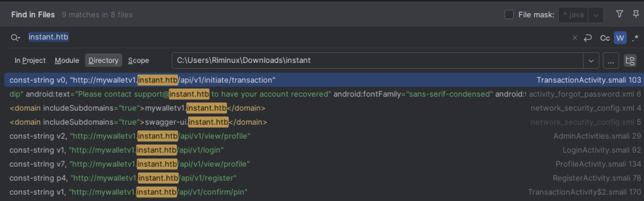Toggle Words (W) whole-word matching
The height and width of the screenshot is (201, 644).
click(620, 38)
